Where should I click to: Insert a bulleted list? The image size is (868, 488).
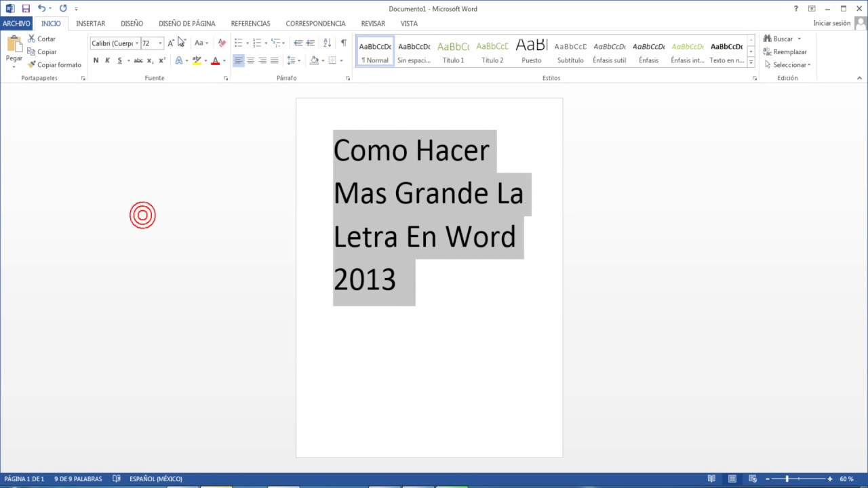point(238,43)
